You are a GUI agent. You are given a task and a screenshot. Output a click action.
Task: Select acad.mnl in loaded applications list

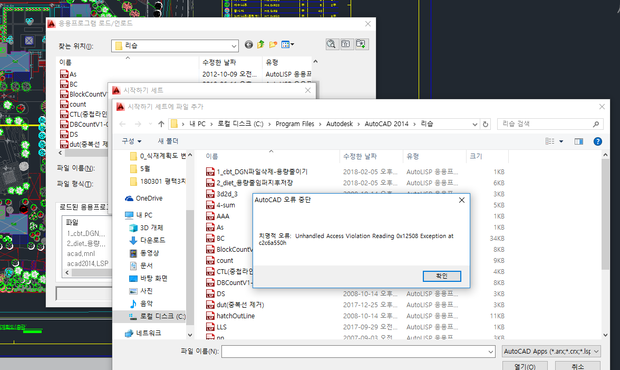(81, 253)
